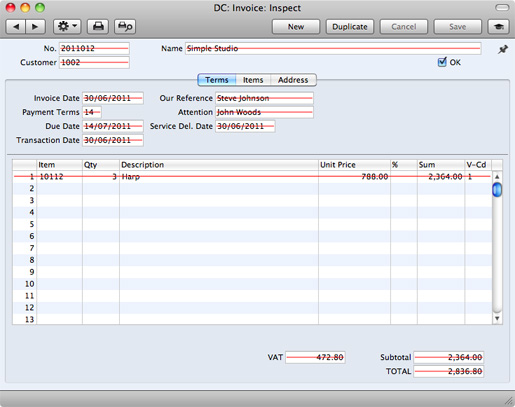
Task: Click the scrollbar up arrow
Action: [497, 177]
